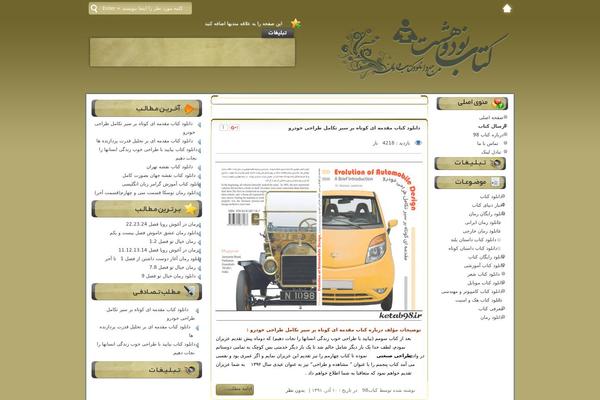This screenshot has width=600, height=400.
Task: Open latest post 'دانلود رمان توسکا' final part
Action: (146, 193)
